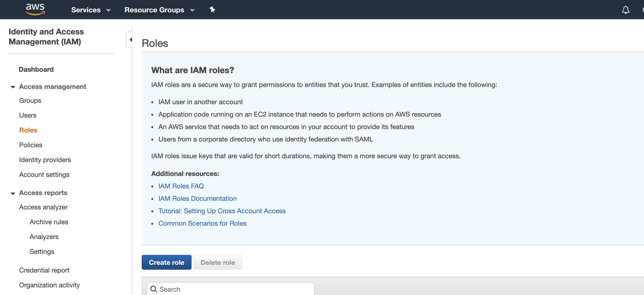The image size is (644, 295).
Task: Open Organization activity
Action: pyautogui.click(x=50, y=285)
